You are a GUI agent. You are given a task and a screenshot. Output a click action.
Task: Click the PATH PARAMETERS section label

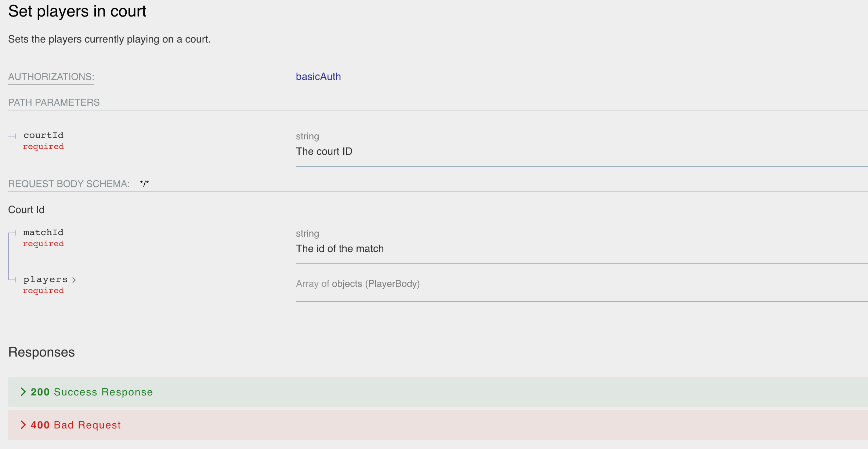(x=54, y=102)
